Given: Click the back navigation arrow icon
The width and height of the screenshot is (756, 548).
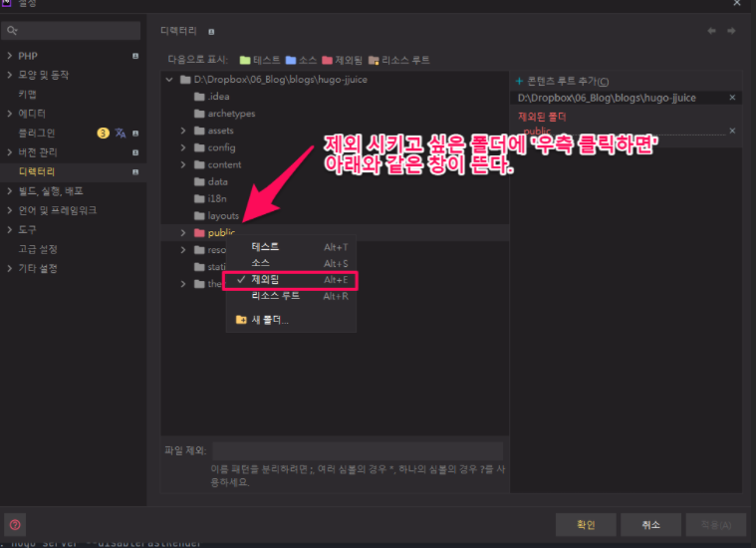Looking at the screenshot, I should pyautogui.click(x=711, y=31).
